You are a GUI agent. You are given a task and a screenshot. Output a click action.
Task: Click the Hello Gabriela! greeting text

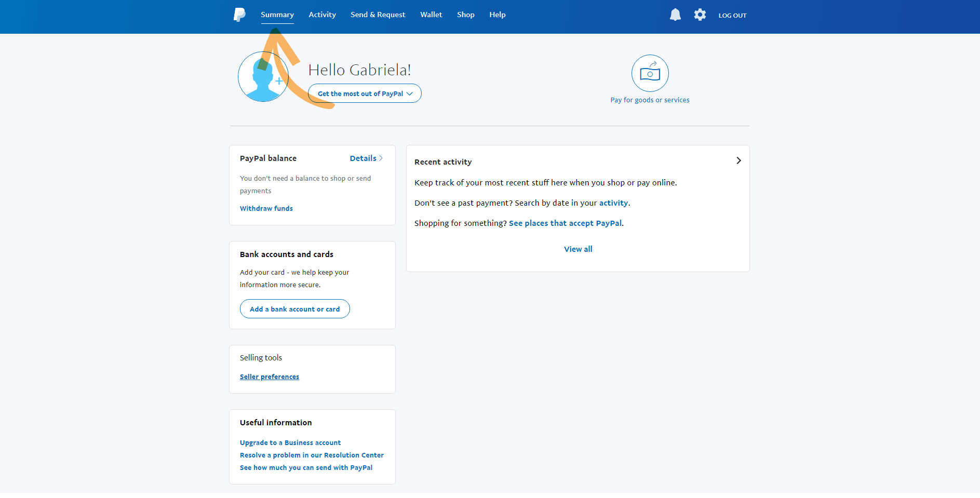click(359, 70)
